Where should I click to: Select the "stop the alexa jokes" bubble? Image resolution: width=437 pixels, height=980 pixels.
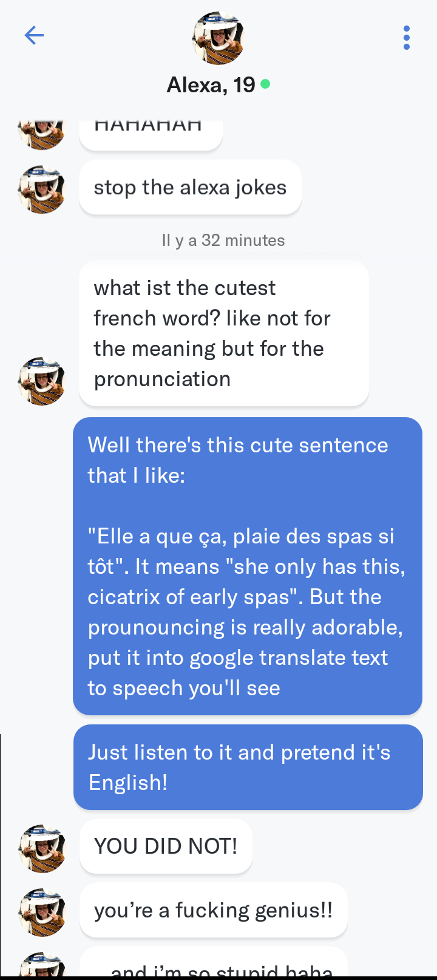[x=190, y=188]
